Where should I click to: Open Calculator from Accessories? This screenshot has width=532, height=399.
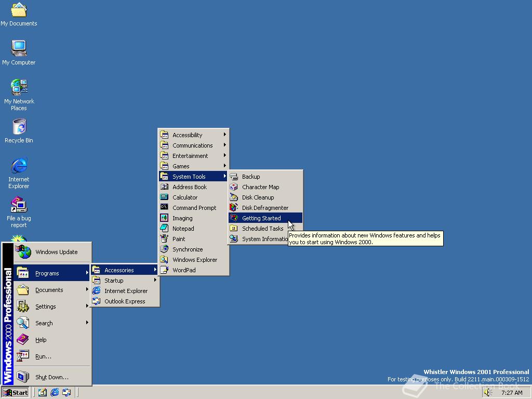point(193,197)
